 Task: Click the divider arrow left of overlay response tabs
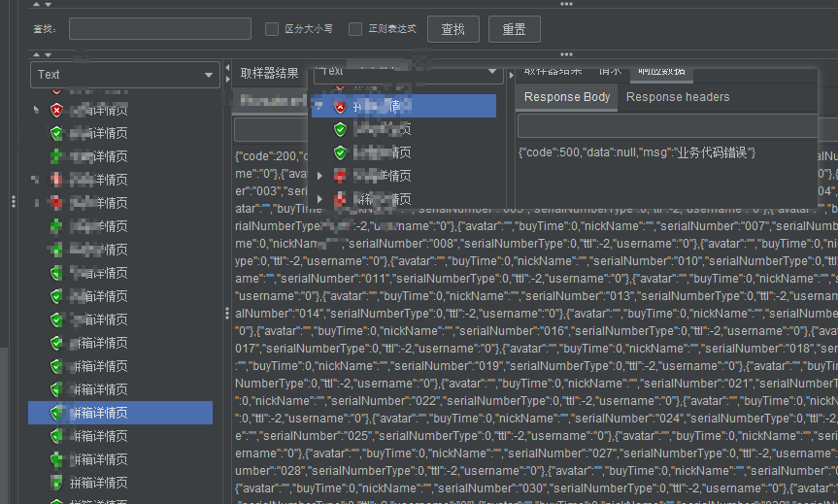(x=511, y=76)
